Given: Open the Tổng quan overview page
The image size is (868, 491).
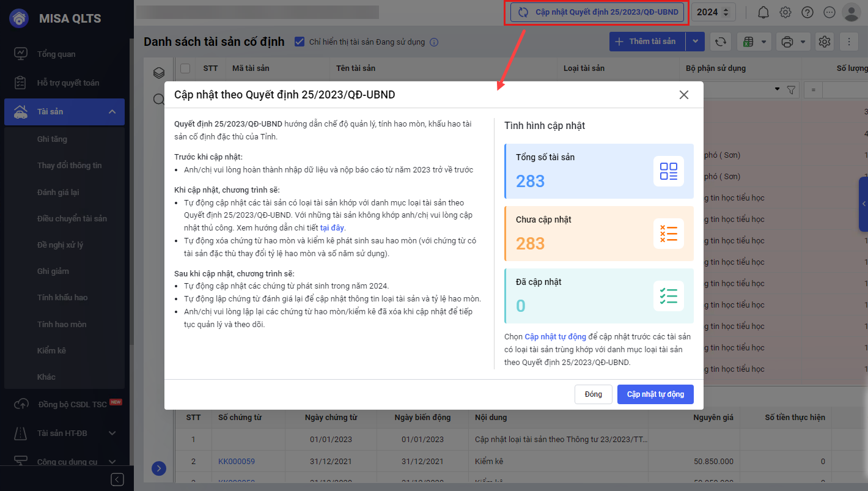Looking at the screenshot, I should [x=56, y=54].
